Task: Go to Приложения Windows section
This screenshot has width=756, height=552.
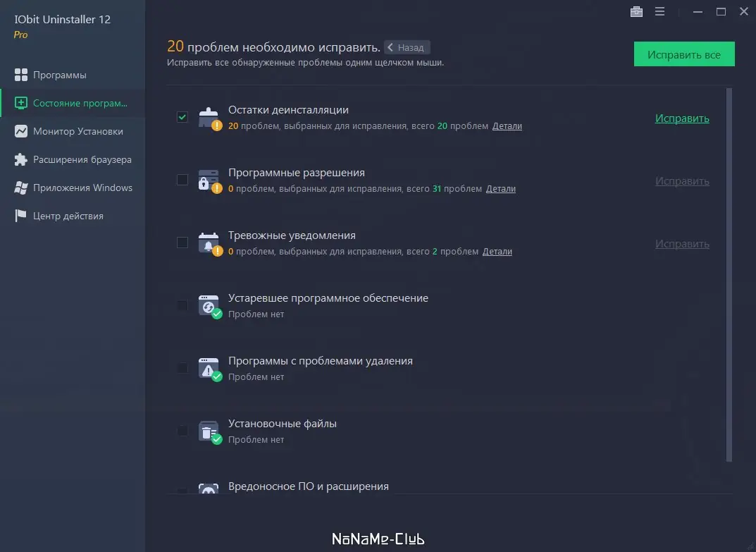Action: click(x=73, y=188)
